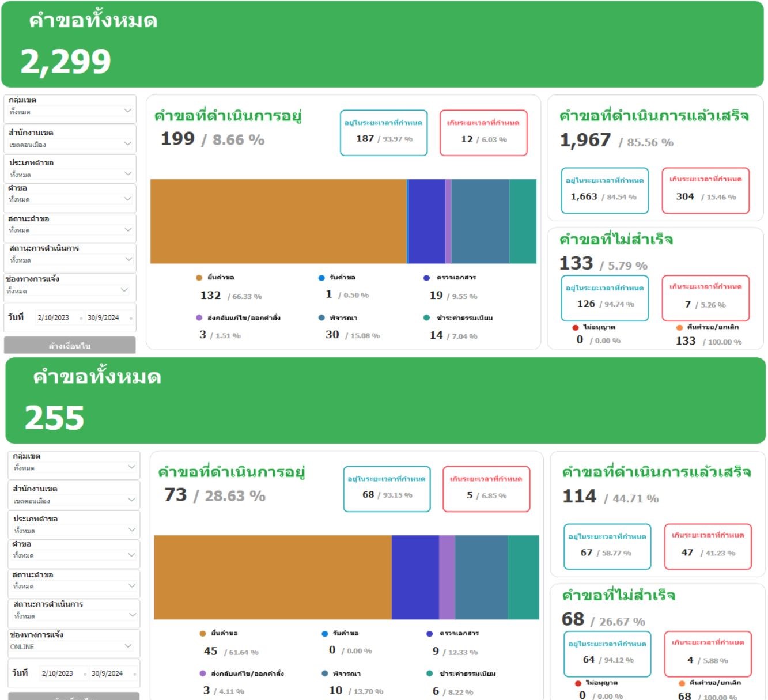Click the orange คืนคำขอ/ยกเลิก dot showing 133 / 100.00 %
This screenshot has height=700, width=768.
pyautogui.click(x=679, y=327)
